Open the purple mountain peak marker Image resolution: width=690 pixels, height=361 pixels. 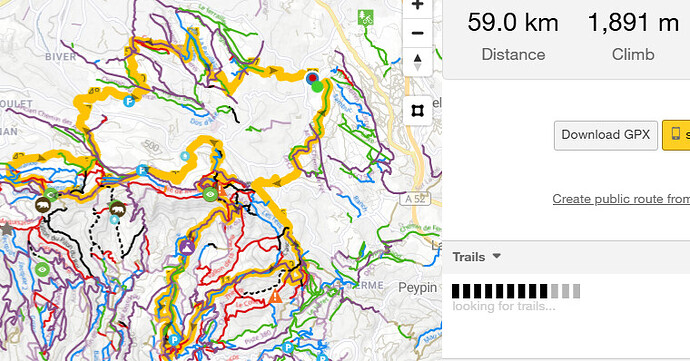pyautogui.click(x=187, y=247)
